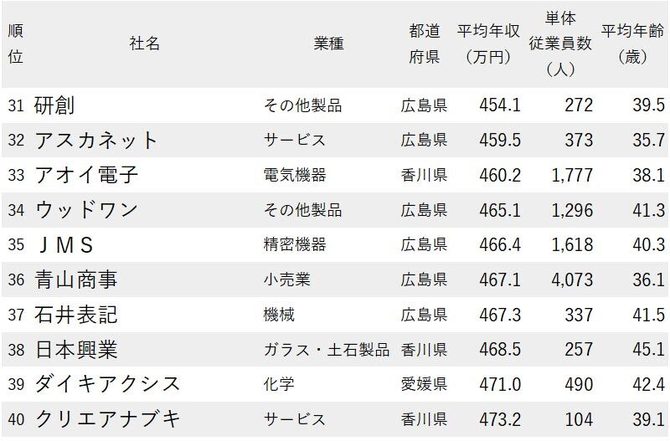
Task: Click the 平均年齢（歳） column header
Action: pos(633,43)
